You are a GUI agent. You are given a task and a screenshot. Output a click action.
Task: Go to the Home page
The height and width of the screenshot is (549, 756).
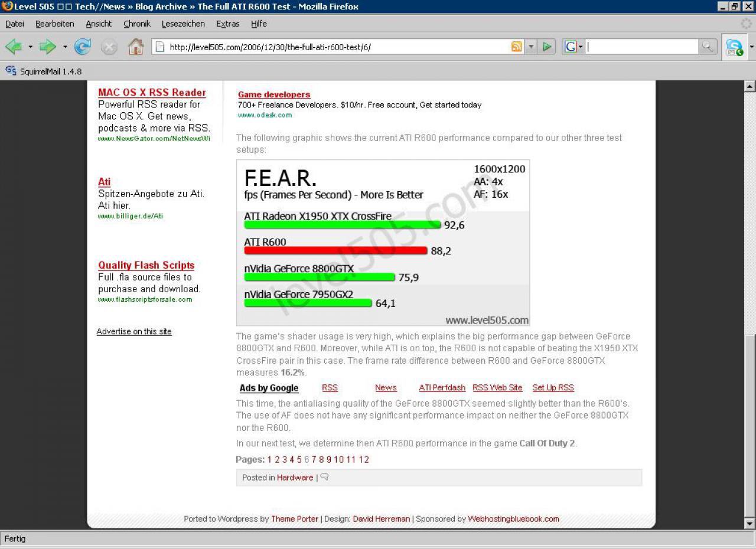[x=136, y=47]
